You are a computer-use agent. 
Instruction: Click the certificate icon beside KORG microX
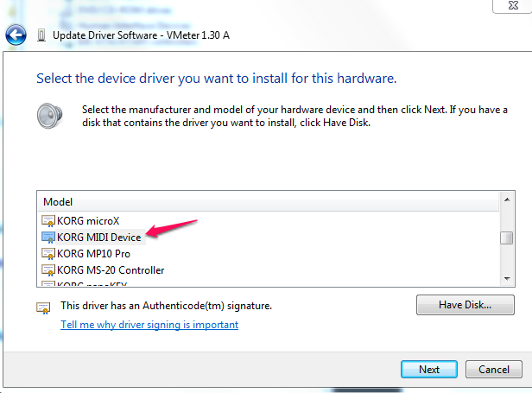47,221
